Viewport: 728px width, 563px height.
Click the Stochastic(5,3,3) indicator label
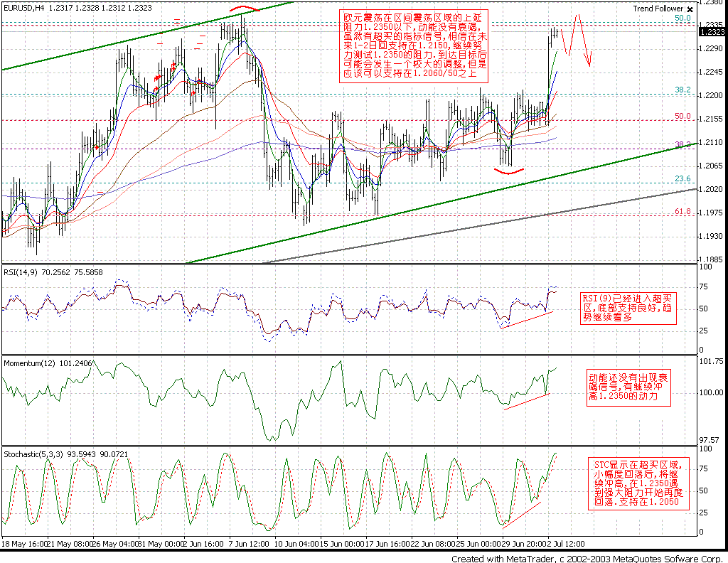(33, 454)
